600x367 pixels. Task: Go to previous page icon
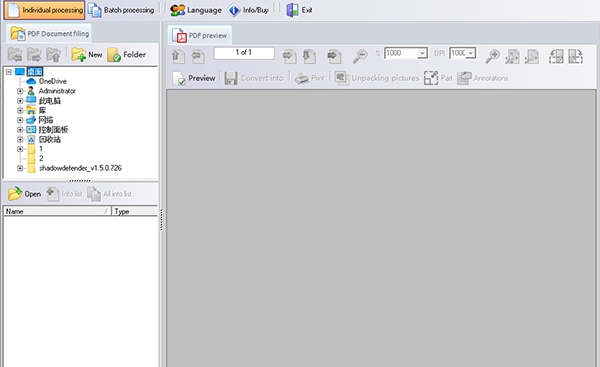click(197, 56)
